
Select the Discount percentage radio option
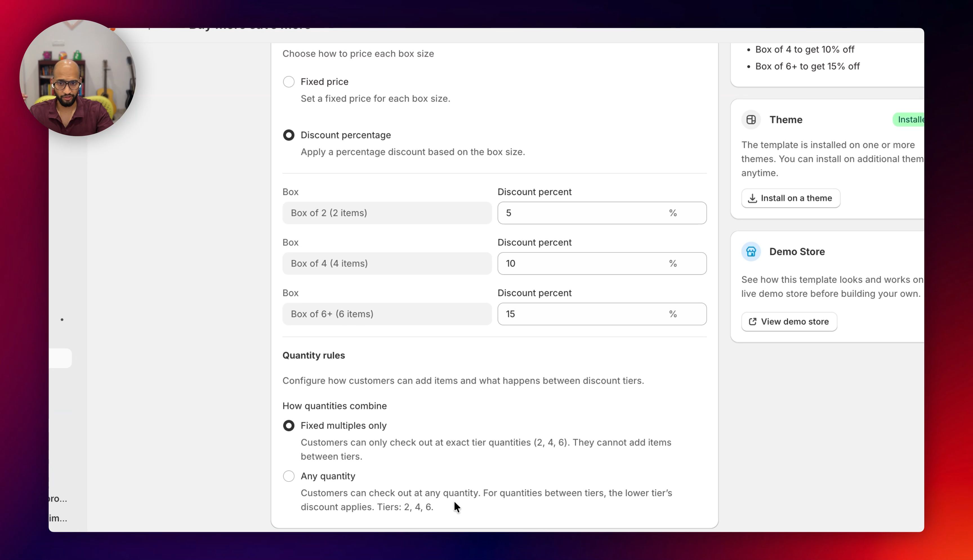point(289,135)
